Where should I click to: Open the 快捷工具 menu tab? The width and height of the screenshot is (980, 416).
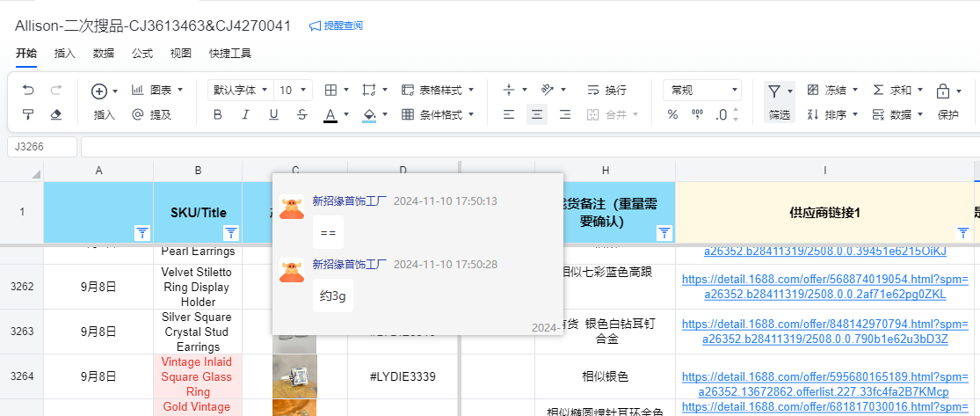pyautogui.click(x=230, y=53)
